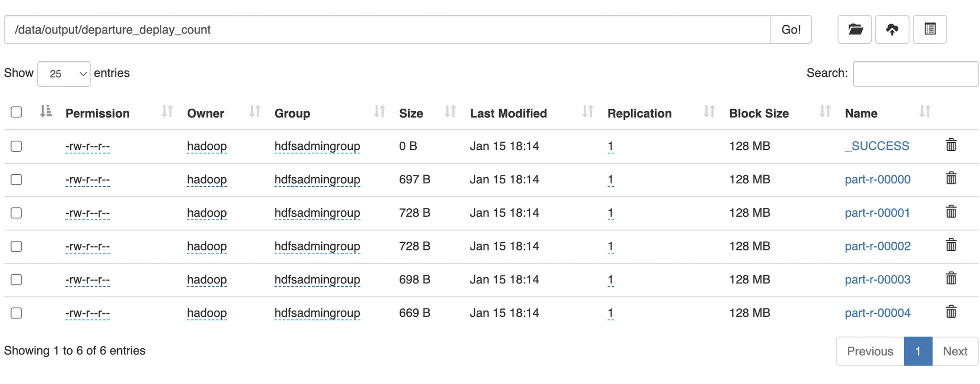Select the part-r-00003 row checkbox

[x=16, y=280]
